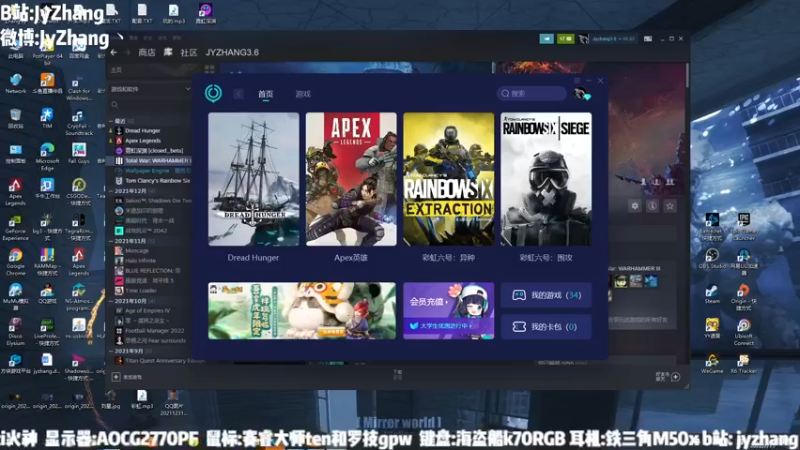Click Steam add game plus icon
Screen dimensions: 800x450
(116, 377)
